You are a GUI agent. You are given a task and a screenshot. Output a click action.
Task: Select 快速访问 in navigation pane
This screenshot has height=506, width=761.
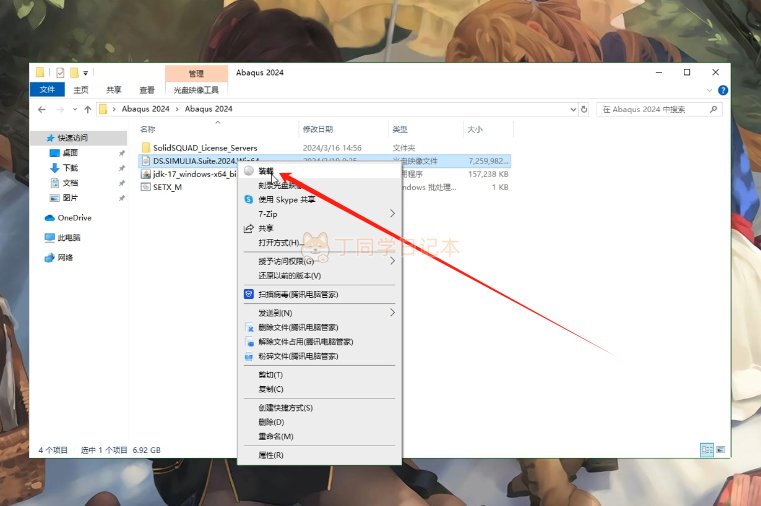(x=73, y=138)
